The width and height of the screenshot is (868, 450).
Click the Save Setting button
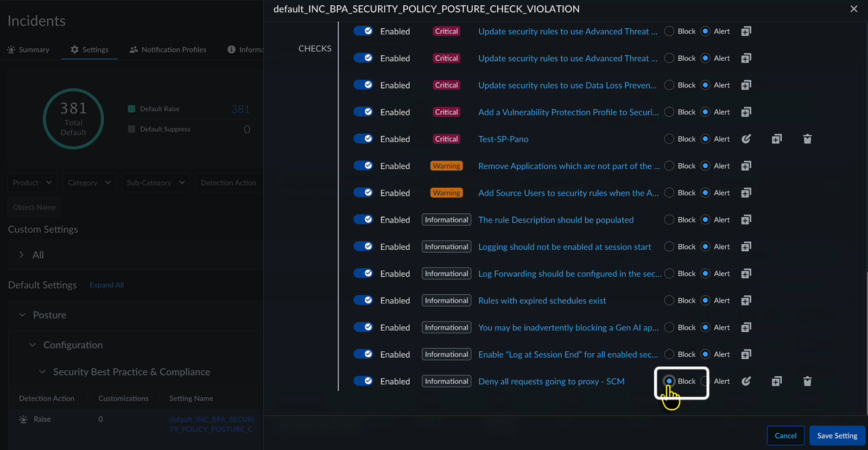pos(837,435)
